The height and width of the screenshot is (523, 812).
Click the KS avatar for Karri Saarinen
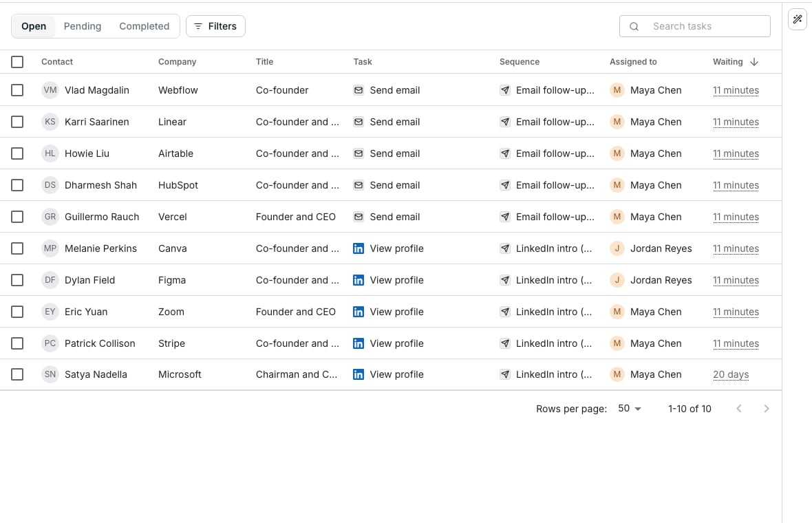click(50, 122)
